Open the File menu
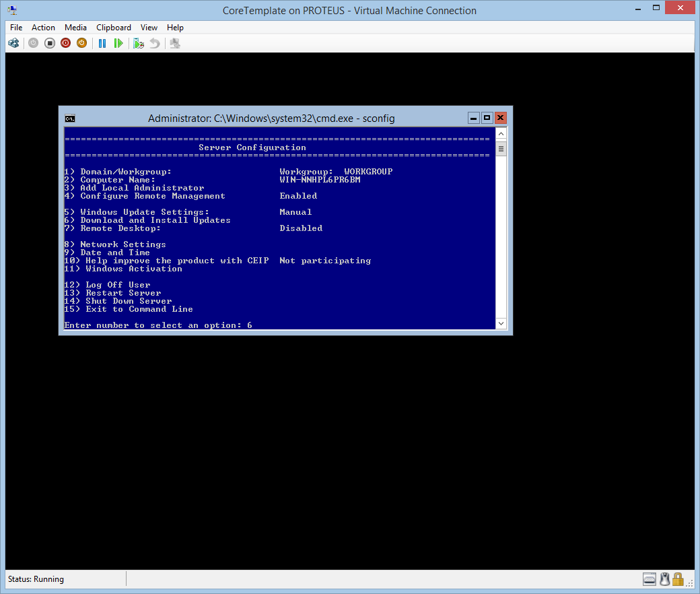 point(16,28)
